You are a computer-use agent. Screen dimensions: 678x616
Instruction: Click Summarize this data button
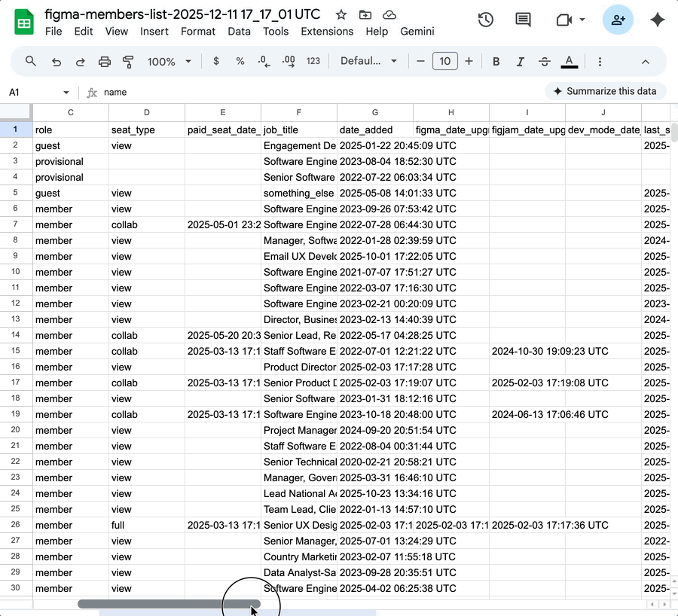pyautogui.click(x=605, y=91)
